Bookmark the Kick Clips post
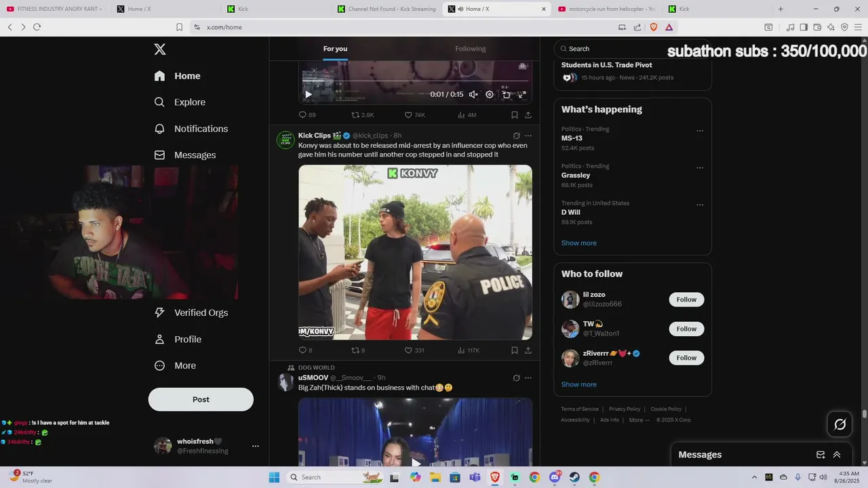The image size is (868, 488). point(515,350)
